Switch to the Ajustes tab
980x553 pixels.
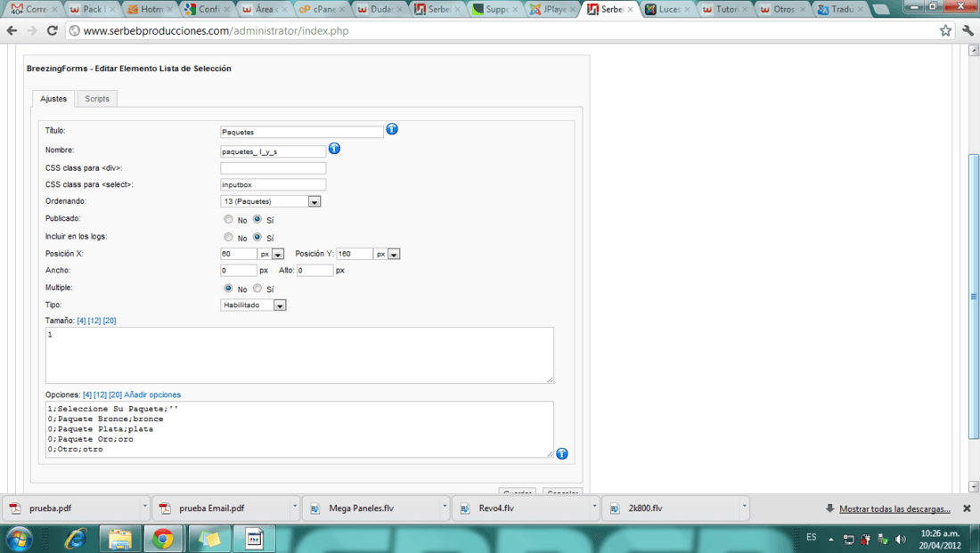(x=53, y=99)
